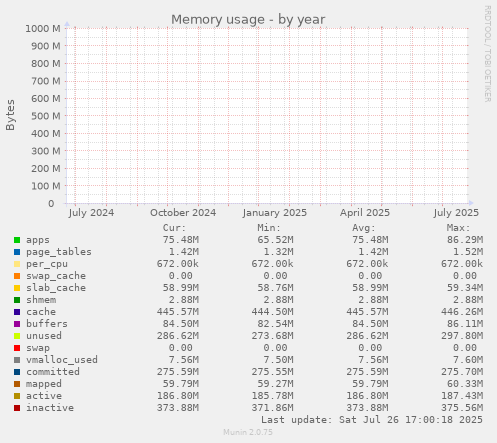This screenshot has width=497, height=443.
Task: Click apps Max value 86.29M
Action: pos(465,240)
